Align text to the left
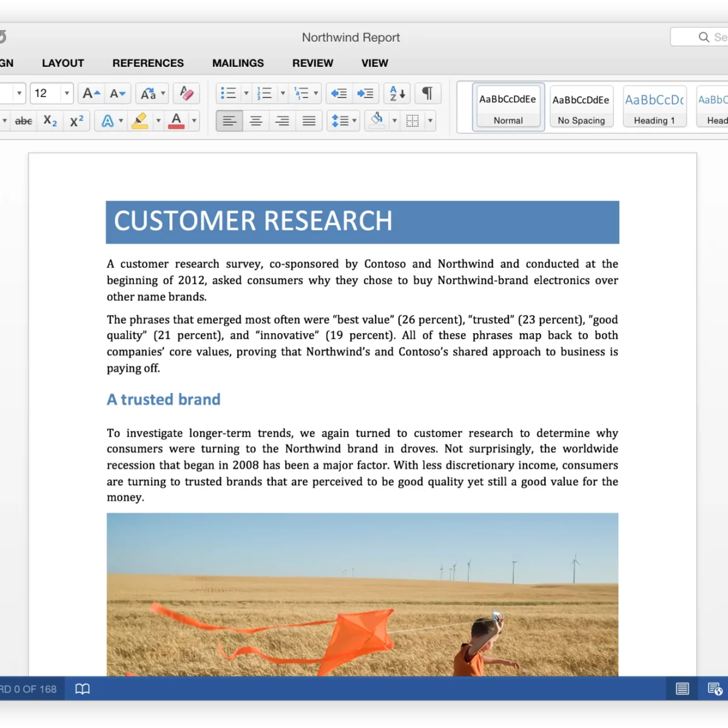The width and height of the screenshot is (728, 728). click(229, 121)
